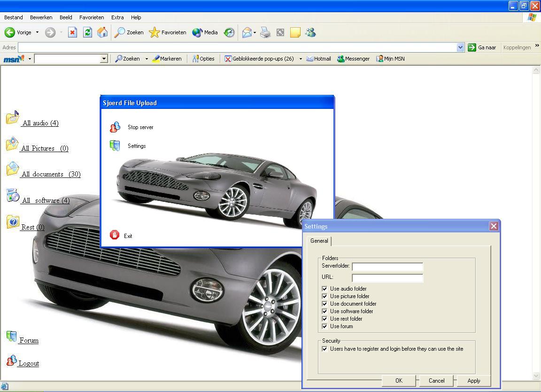This screenshot has height=392, width=541.
Task: Click the Rest folder question mark icon
Action: tap(13, 222)
